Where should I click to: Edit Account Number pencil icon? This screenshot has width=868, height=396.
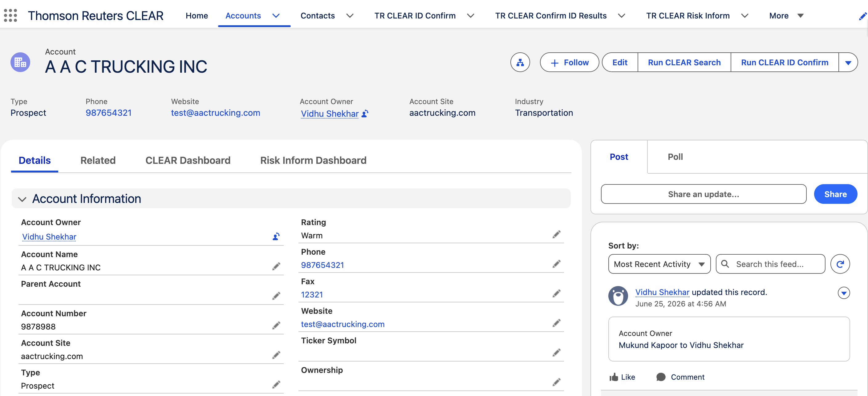(x=276, y=325)
